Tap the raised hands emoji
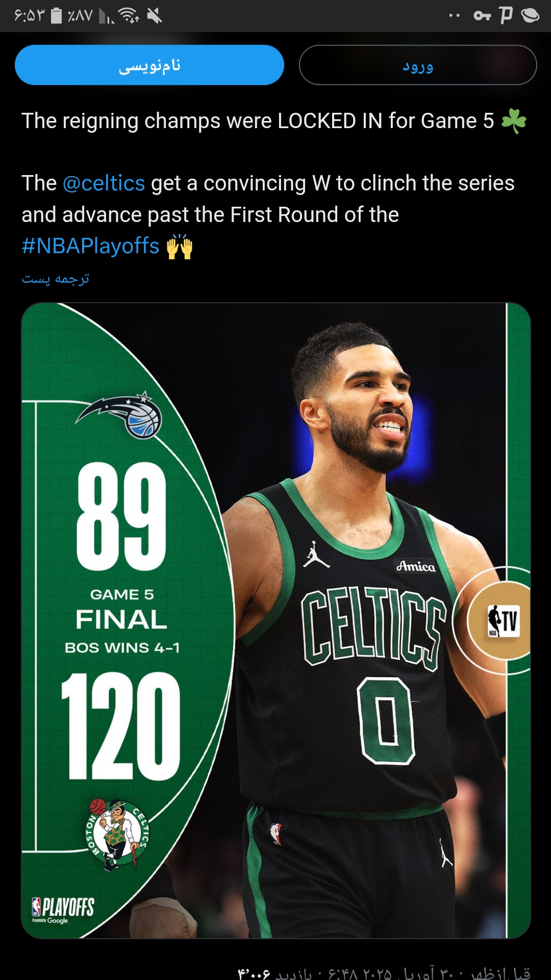551x980 pixels. coord(180,247)
